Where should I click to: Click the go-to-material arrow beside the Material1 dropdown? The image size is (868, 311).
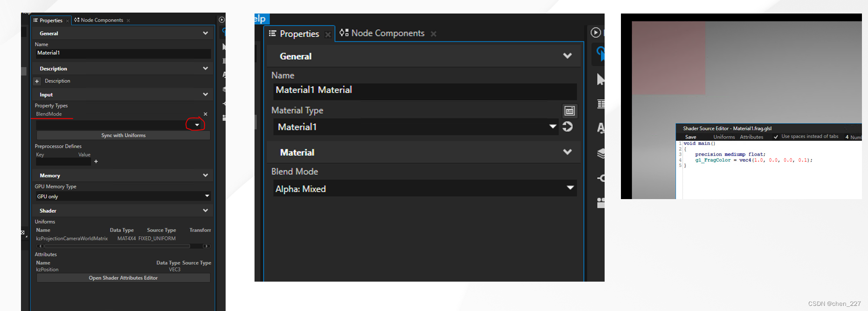pos(567,127)
